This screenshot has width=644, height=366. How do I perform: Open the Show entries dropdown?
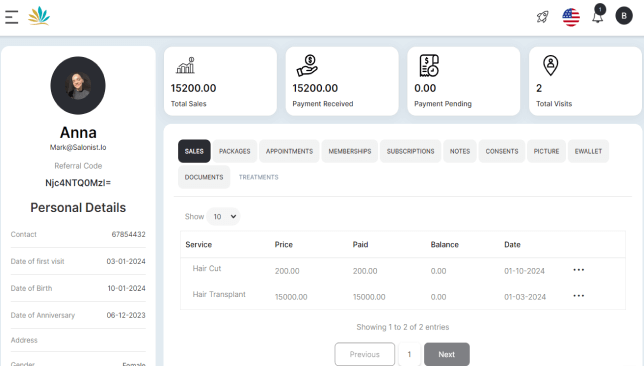(x=223, y=216)
